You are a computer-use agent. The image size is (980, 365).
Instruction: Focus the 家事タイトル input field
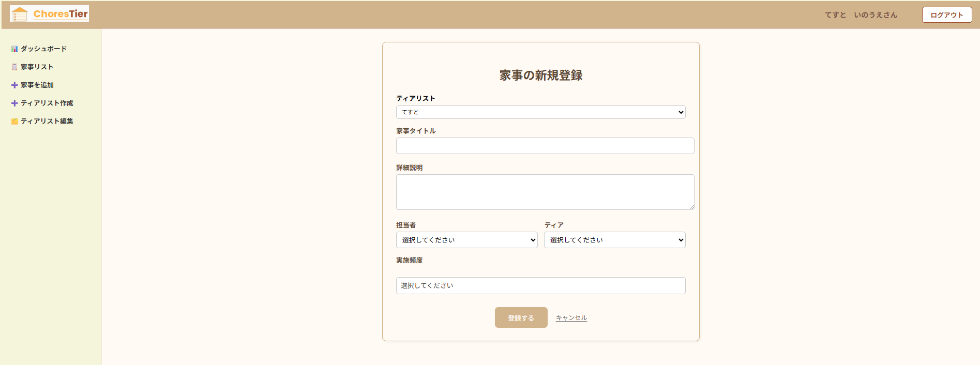[545, 146]
